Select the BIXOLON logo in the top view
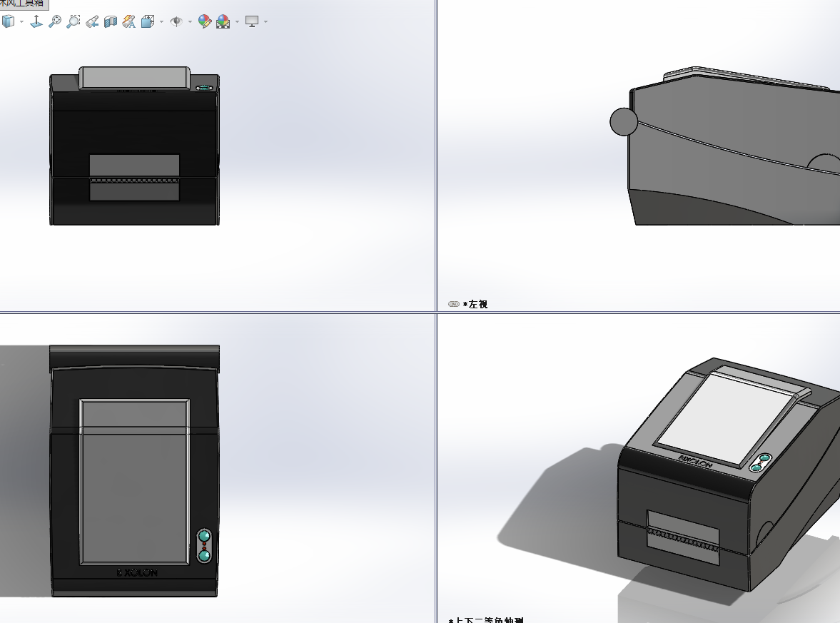This screenshot has height=623, width=840. (137, 572)
